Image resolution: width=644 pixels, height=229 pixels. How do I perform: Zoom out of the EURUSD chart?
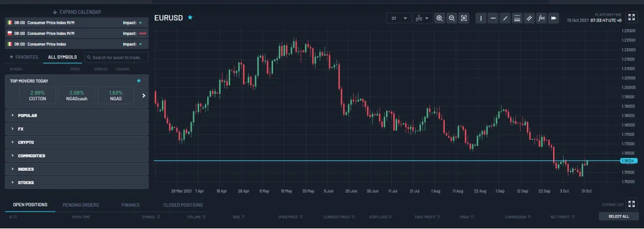click(x=452, y=18)
